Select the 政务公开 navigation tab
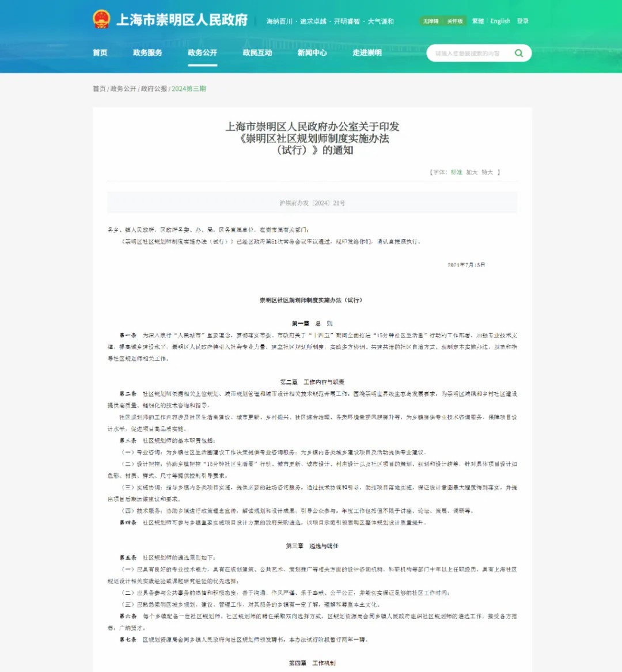 (202, 53)
